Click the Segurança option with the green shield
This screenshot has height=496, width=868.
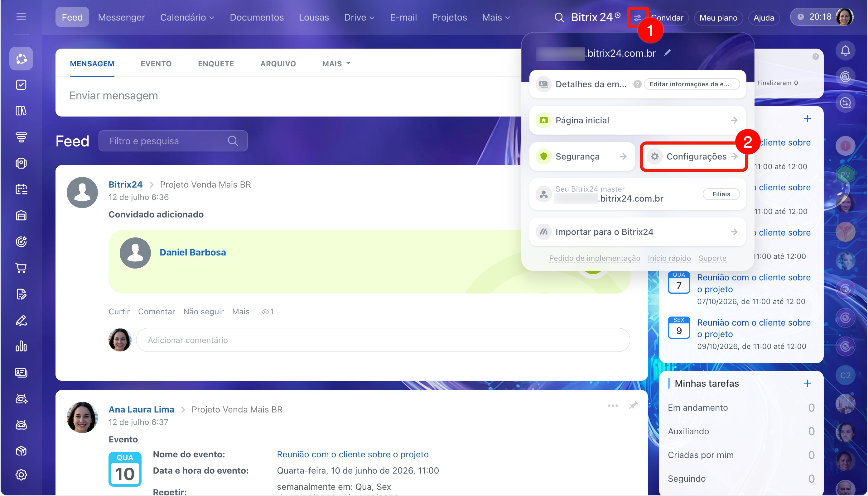click(x=582, y=156)
